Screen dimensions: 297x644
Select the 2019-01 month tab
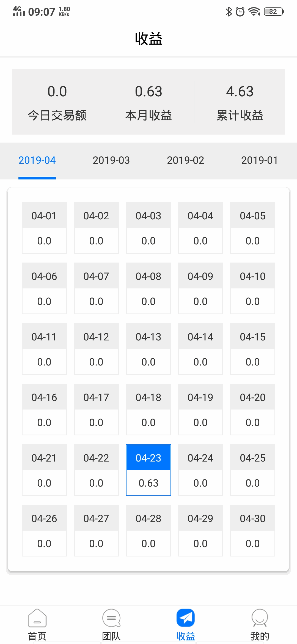click(x=260, y=160)
